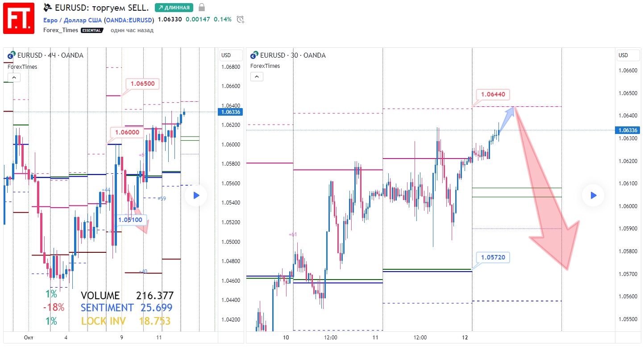The image size is (644, 347).
Task: Click the 9 date label on 4Ч time axis
Action: point(121,337)
